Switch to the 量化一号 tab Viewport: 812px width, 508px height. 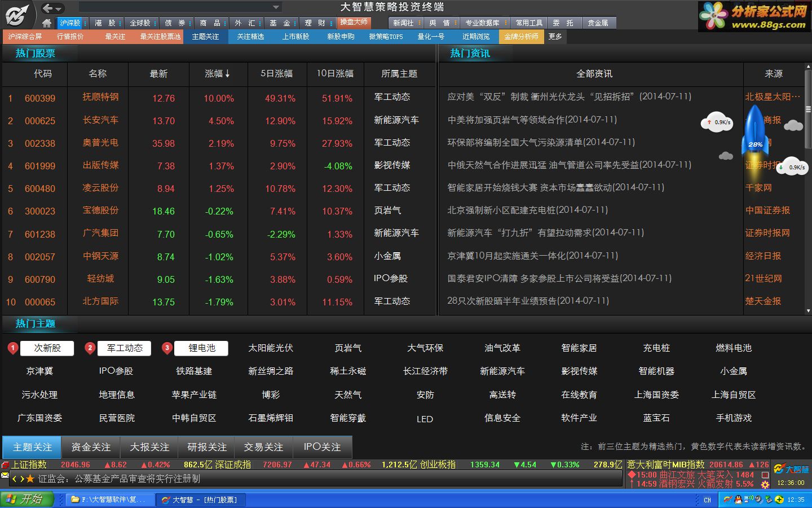431,36
